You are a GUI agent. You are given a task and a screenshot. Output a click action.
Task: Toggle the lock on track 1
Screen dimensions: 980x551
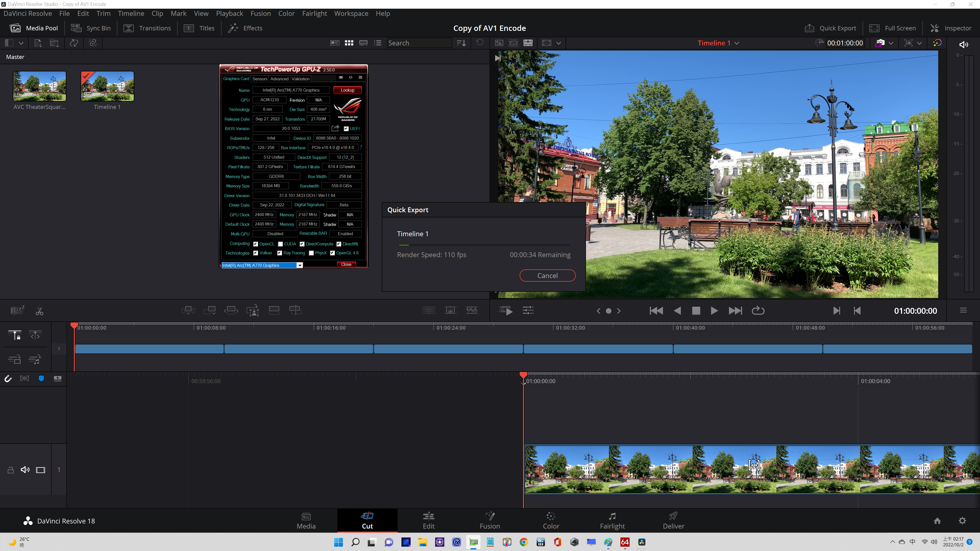click(x=11, y=470)
